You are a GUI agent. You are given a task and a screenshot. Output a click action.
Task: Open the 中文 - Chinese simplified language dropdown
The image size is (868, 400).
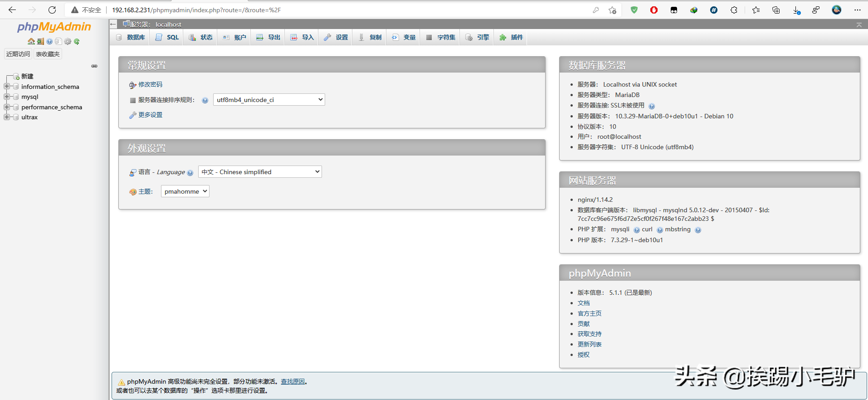pyautogui.click(x=260, y=172)
